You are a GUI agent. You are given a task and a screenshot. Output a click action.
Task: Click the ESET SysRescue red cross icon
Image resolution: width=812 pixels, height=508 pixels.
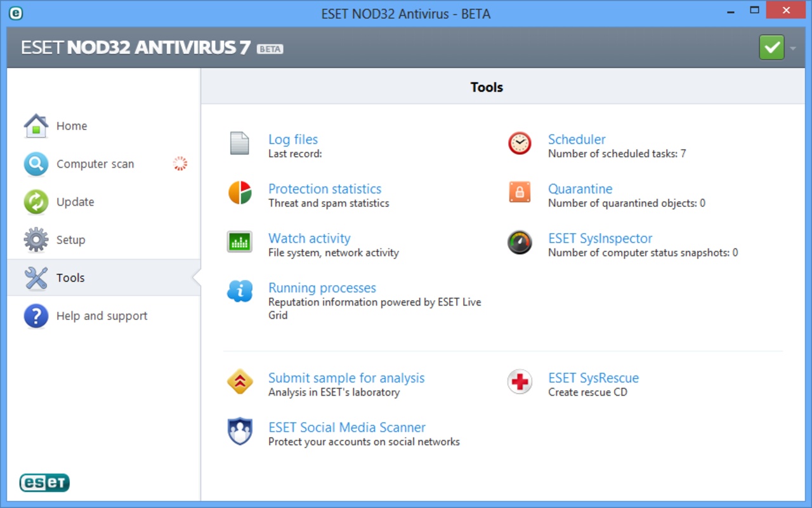tap(520, 382)
